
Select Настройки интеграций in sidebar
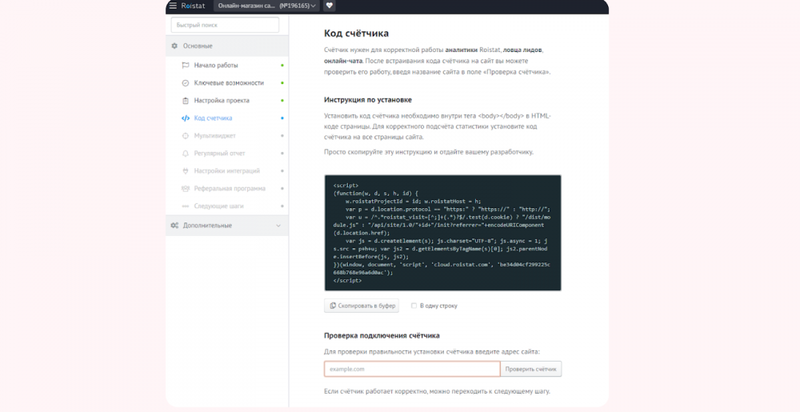(x=227, y=171)
